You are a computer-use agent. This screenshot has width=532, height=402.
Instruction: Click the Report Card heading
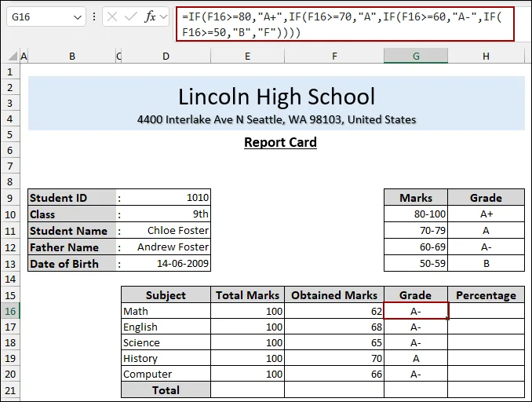point(280,142)
